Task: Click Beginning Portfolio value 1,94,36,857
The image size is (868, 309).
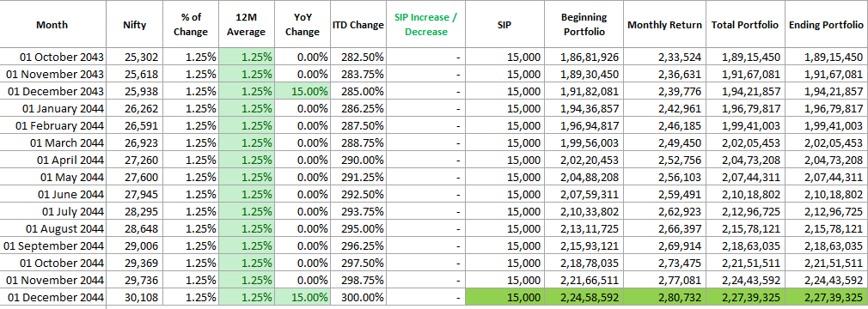Action: coord(584,108)
